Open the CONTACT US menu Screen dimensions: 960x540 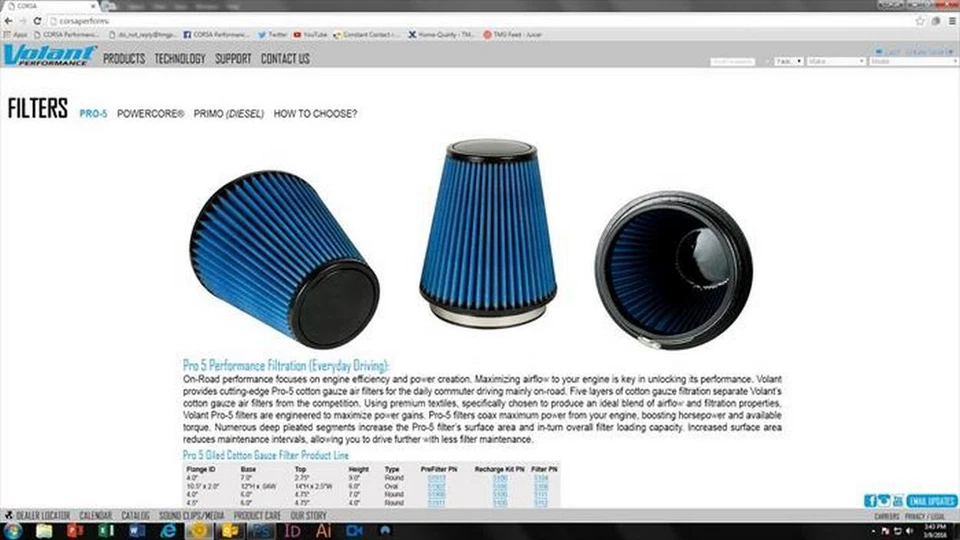coord(285,59)
